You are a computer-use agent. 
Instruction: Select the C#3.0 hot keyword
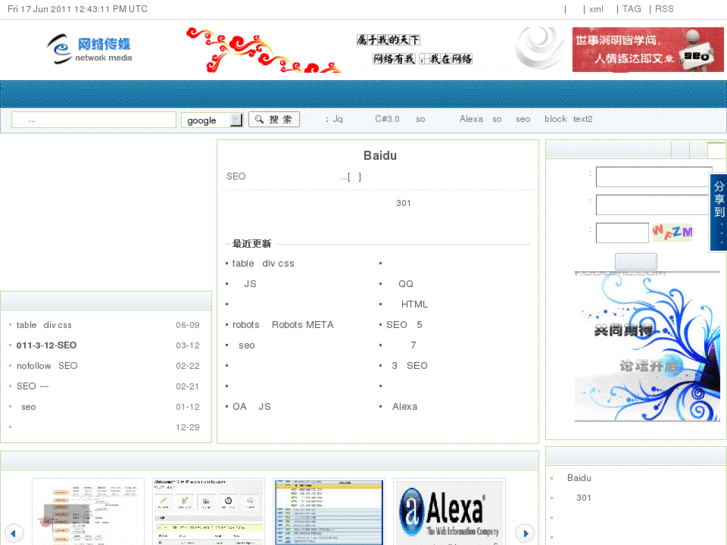click(x=387, y=119)
